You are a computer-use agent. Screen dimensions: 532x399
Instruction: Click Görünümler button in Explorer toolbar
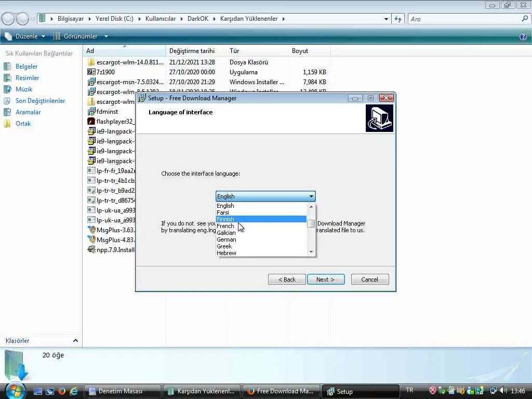click(x=76, y=36)
